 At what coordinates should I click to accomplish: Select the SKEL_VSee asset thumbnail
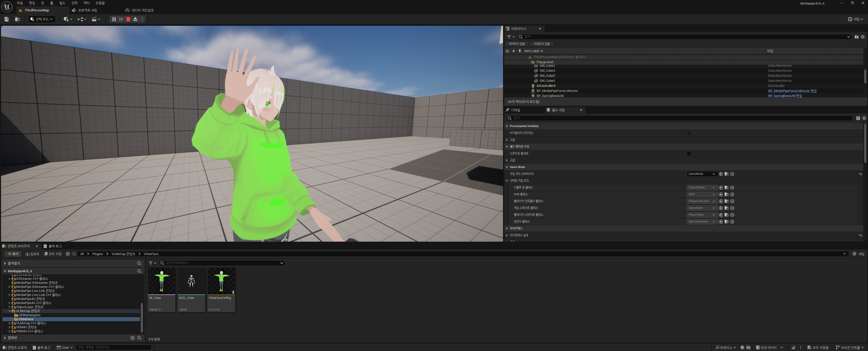(x=191, y=282)
